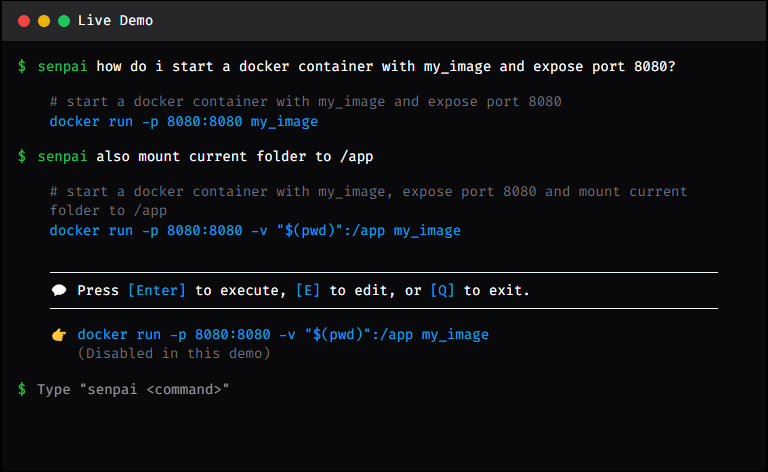Click the "(Disabled in this demo)" note
Screen dimensions: 768x472
point(174,353)
